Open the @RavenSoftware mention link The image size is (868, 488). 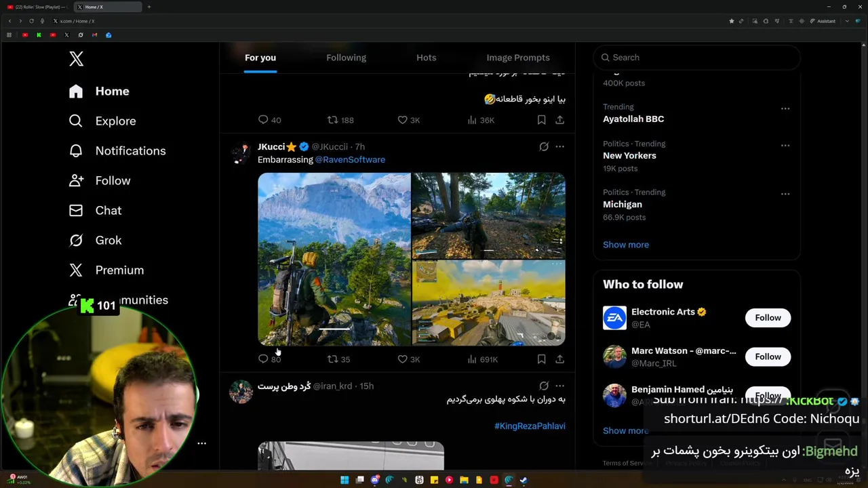[x=350, y=159]
